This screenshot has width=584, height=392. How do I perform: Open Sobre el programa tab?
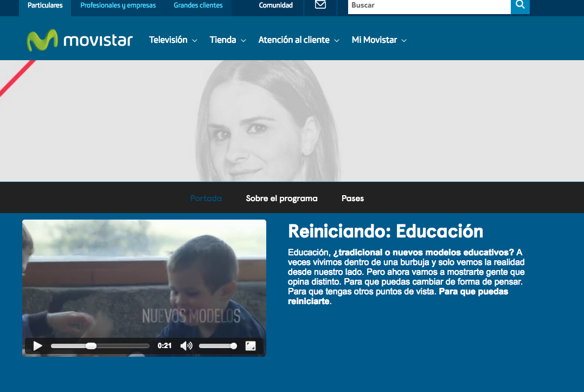281,198
